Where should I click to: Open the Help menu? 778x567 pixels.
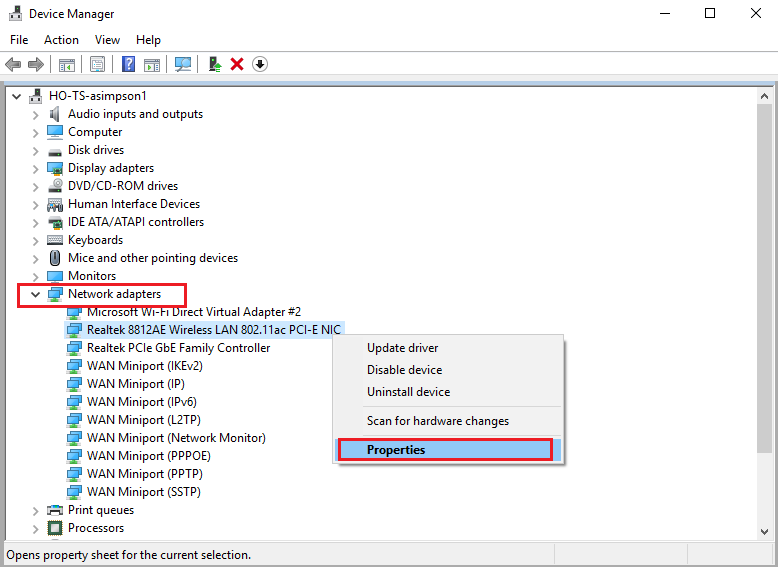pyautogui.click(x=148, y=40)
